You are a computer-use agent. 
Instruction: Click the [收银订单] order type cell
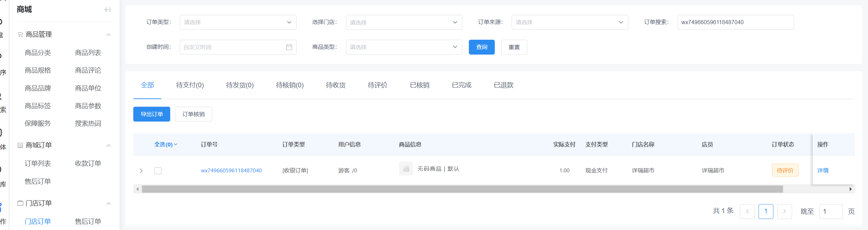click(x=295, y=171)
